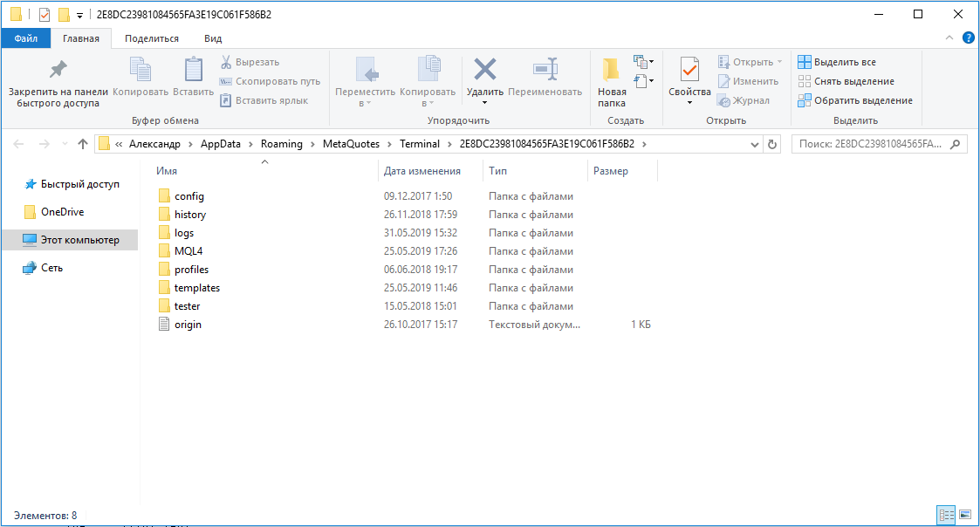Click Invert Selection in ribbon

[853, 100]
